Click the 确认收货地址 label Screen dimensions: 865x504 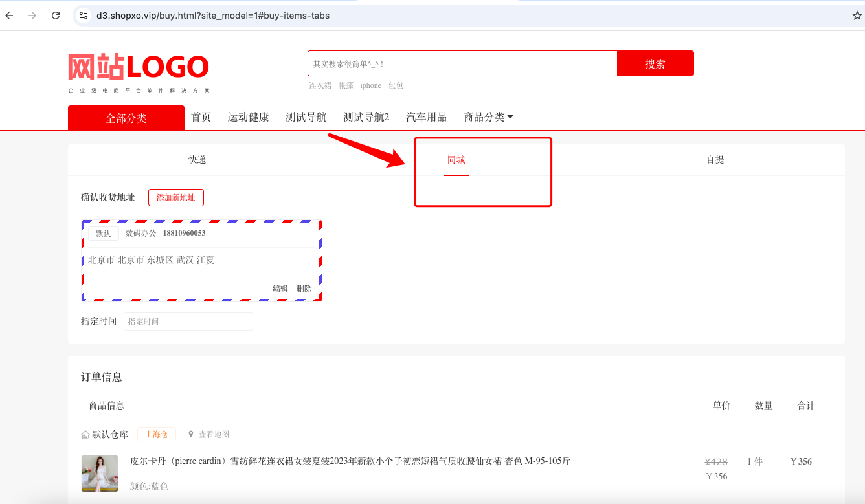[108, 197]
